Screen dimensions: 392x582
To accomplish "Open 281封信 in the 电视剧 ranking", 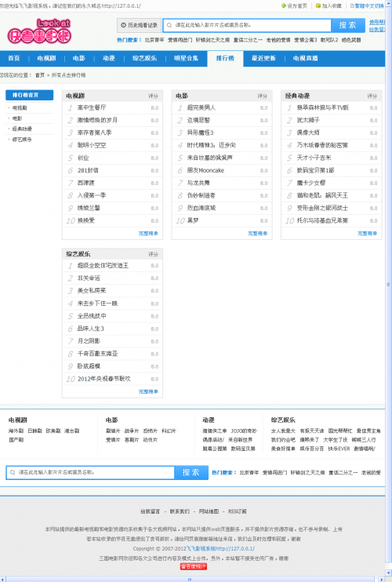I will 88,170.
